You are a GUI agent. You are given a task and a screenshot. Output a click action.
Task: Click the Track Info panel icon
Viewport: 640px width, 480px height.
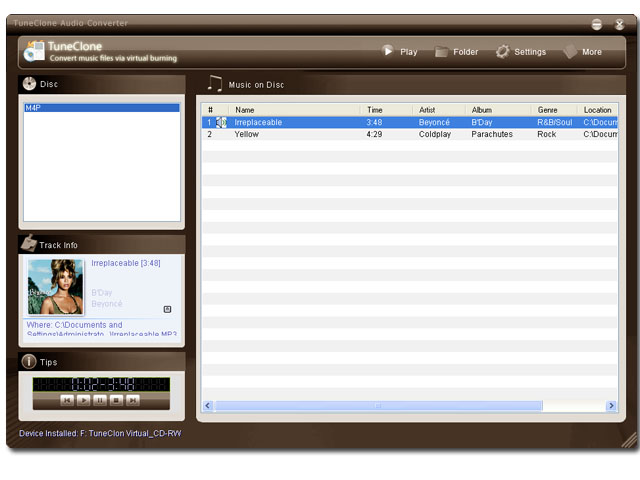[29, 243]
